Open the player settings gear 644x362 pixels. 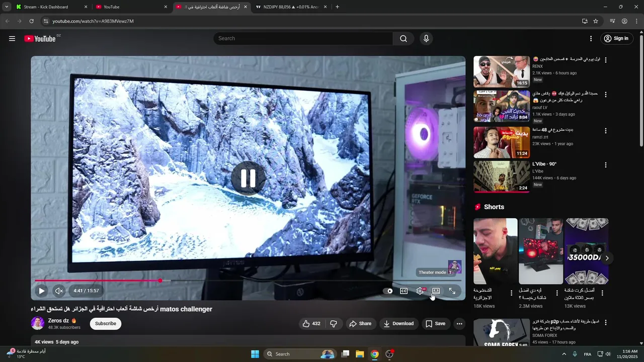[x=420, y=291]
